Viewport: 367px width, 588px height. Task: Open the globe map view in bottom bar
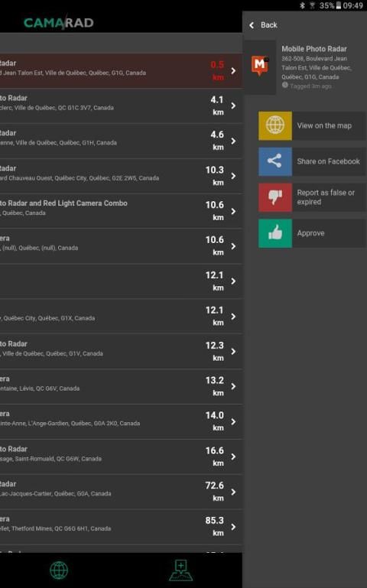point(59,570)
